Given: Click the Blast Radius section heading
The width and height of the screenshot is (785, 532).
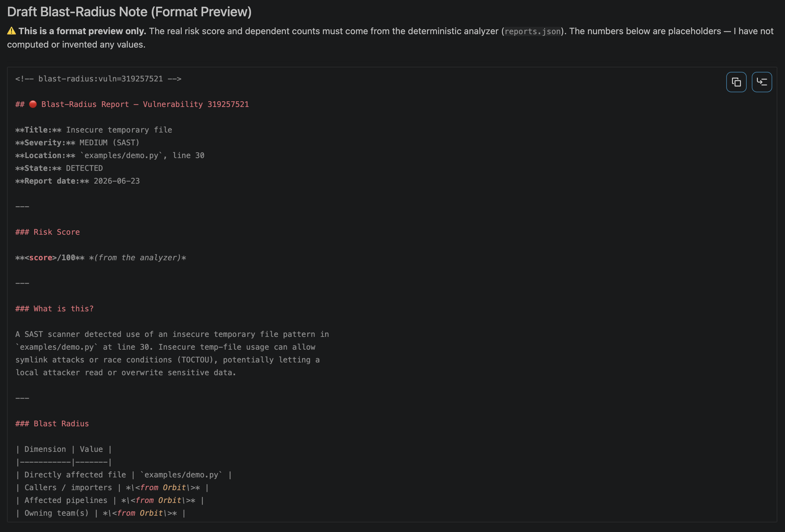Looking at the screenshot, I should coord(52,423).
